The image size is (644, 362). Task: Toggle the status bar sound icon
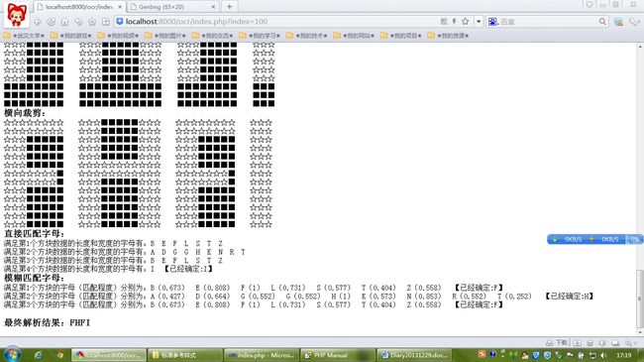tap(602, 343)
